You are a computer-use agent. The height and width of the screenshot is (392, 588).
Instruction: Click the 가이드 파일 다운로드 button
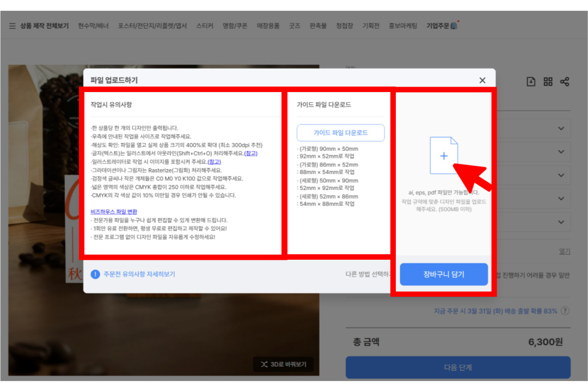click(x=340, y=133)
